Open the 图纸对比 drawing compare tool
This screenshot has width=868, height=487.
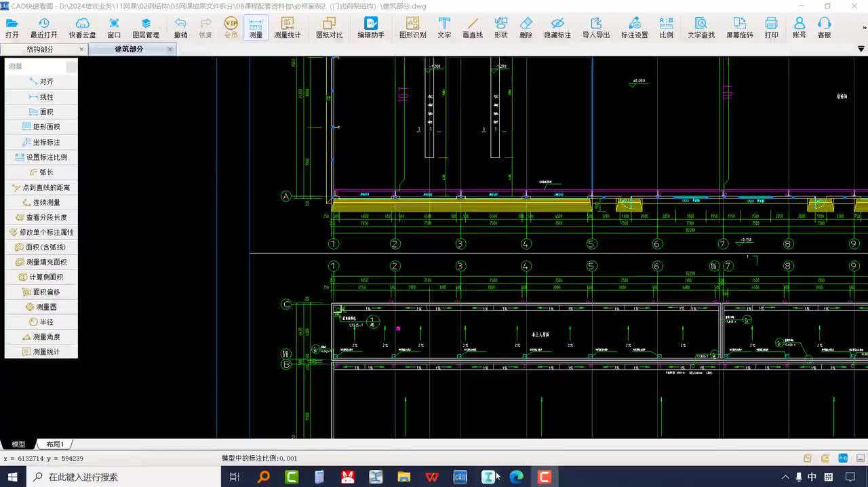click(x=329, y=28)
